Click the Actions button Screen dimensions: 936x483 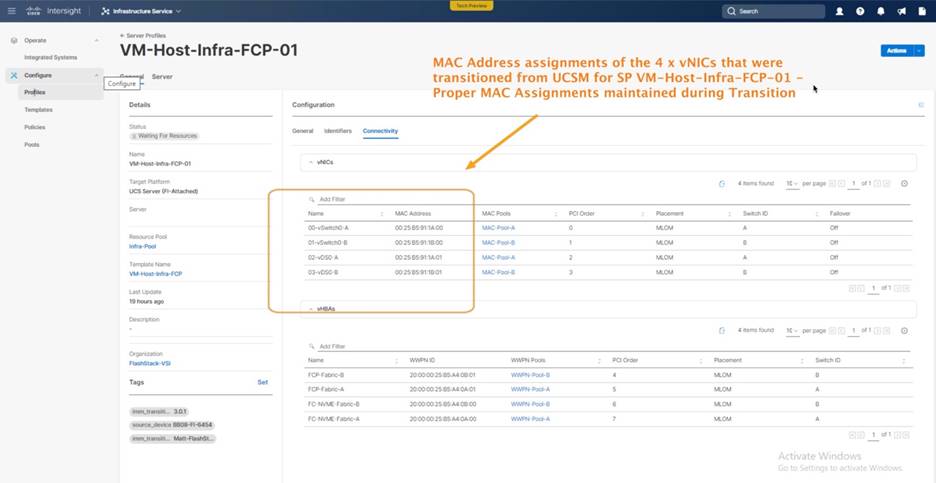click(x=897, y=51)
